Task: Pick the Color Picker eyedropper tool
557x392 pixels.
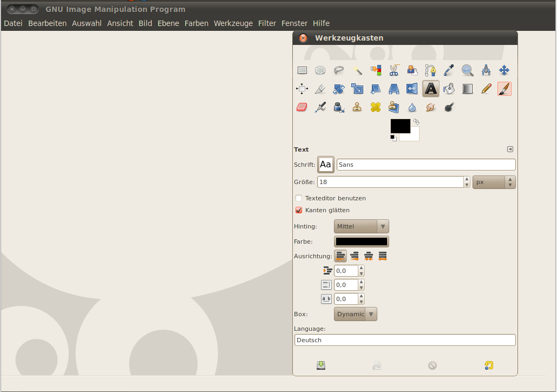Action: [x=449, y=70]
